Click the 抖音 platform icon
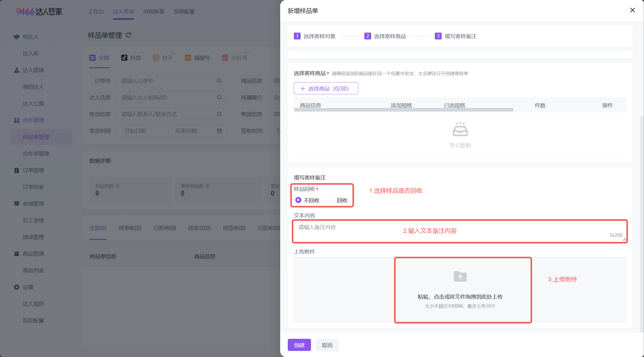The height and width of the screenshot is (357, 644). click(124, 58)
